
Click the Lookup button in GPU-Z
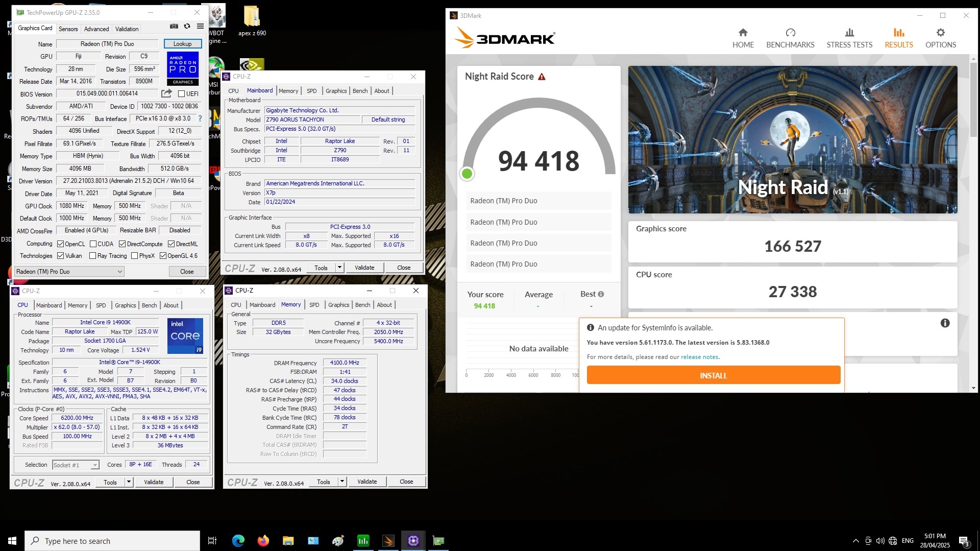click(x=183, y=44)
